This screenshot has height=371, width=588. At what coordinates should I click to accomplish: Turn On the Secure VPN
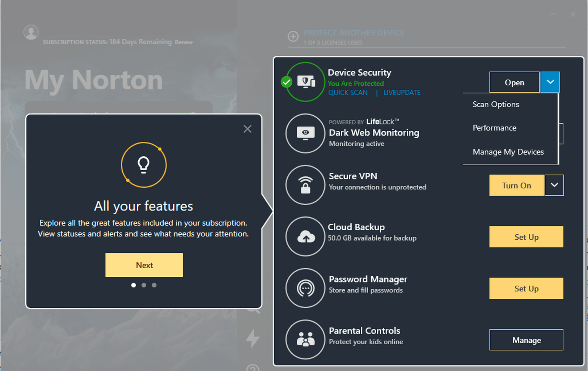[x=516, y=185]
